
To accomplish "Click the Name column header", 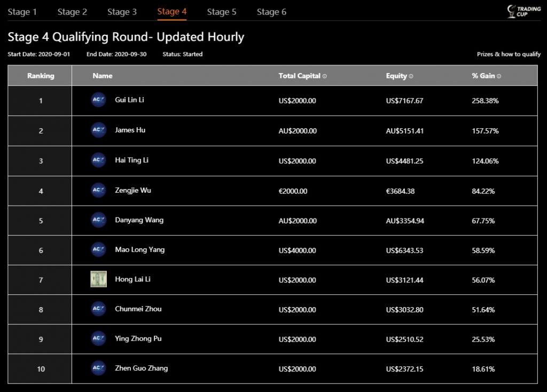I will point(103,76).
